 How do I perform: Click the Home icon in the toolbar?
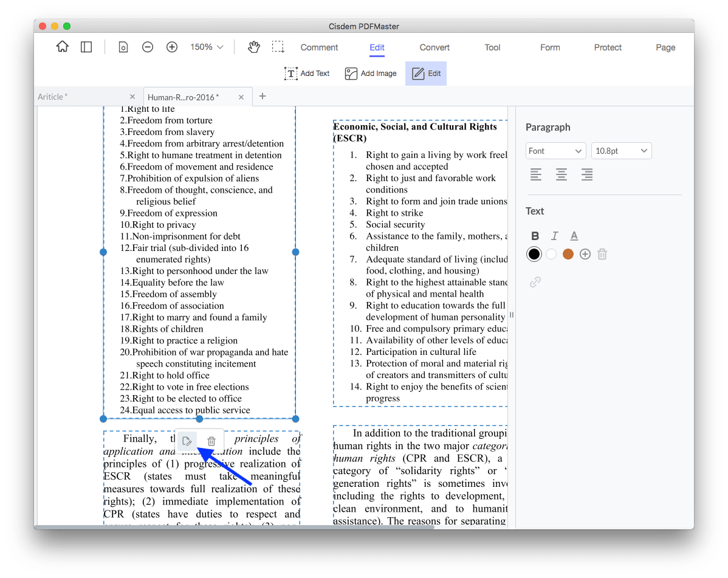pyautogui.click(x=62, y=46)
